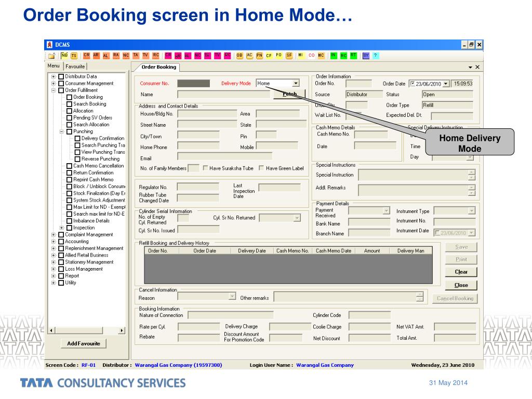Switch to the Menu tab
The height and width of the screenshot is (399, 532).
(54, 66)
